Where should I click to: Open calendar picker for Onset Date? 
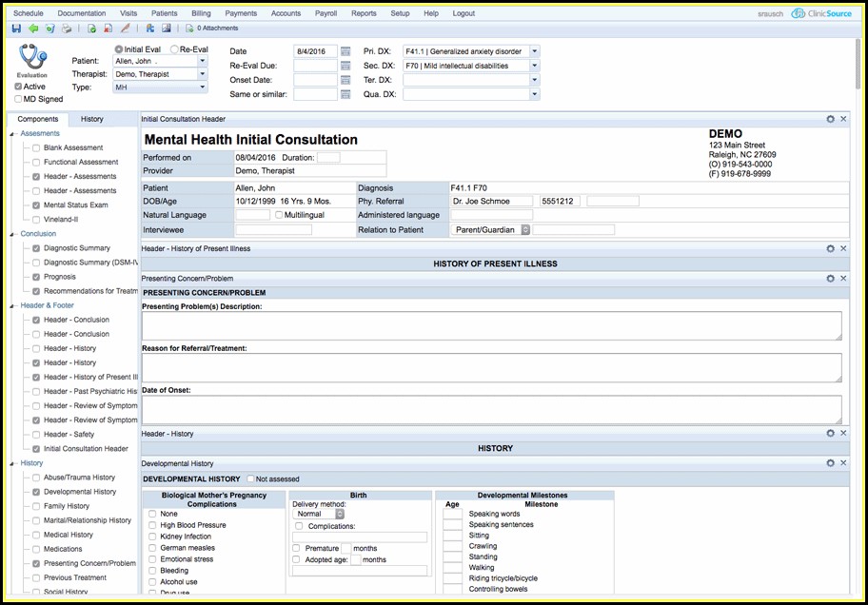click(x=345, y=80)
